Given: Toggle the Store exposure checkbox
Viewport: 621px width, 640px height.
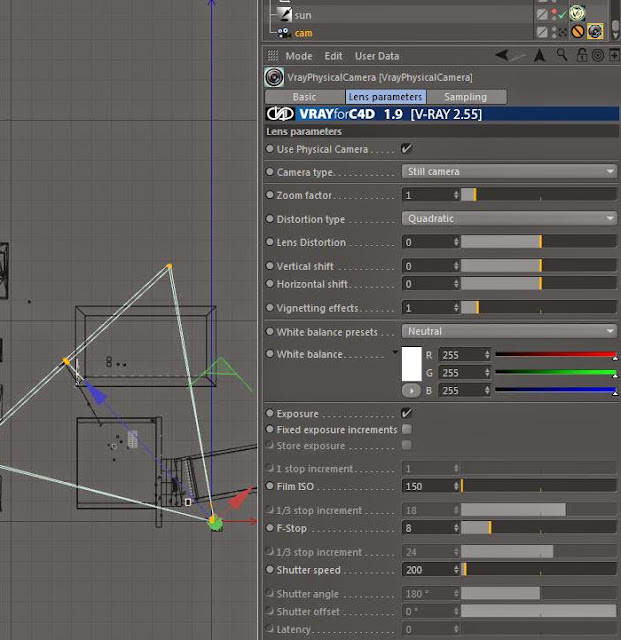Looking at the screenshot, I should tap(407, 445).
